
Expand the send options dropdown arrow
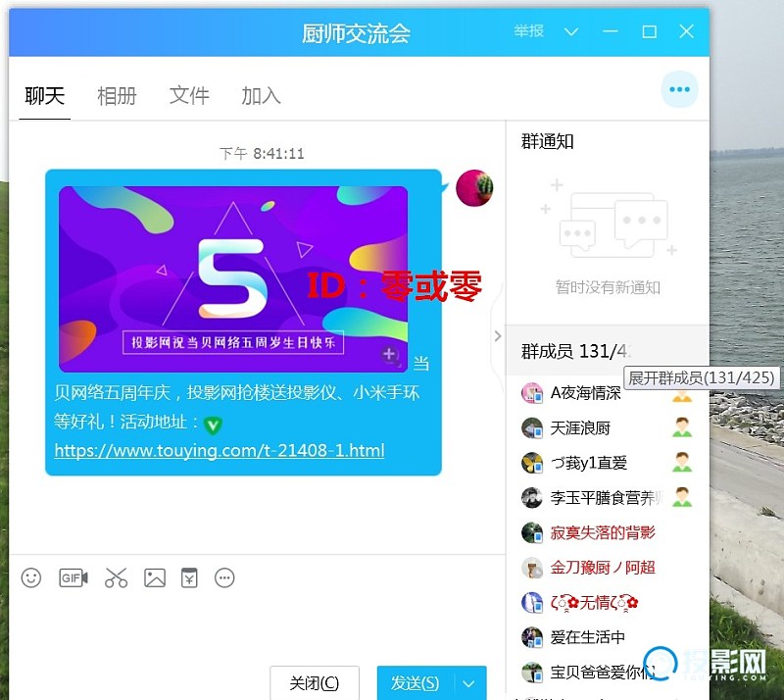coord(468,683)
